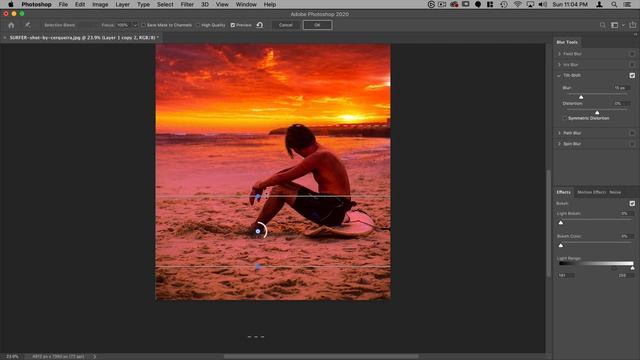The height and width of the screenshot is (360, 640).
Task: Uncheck the Tilt-Shift checkbox
Action: tap(632, 76)
